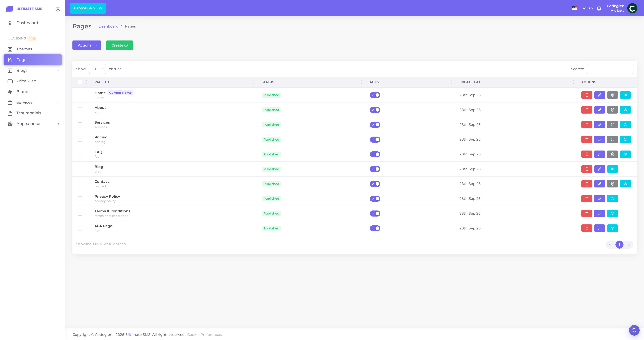This screenshot has height=340, width=644.
Task: Open Dashboard in the sidebar
Action: (x=33, y=23)
